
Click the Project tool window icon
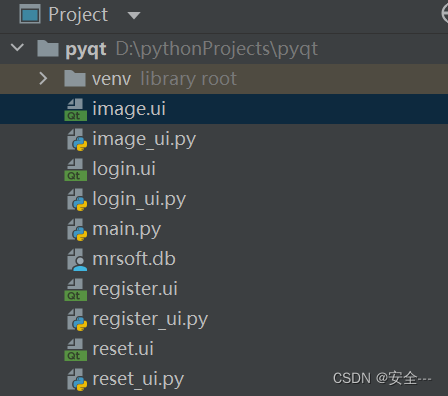click(30, 14)
